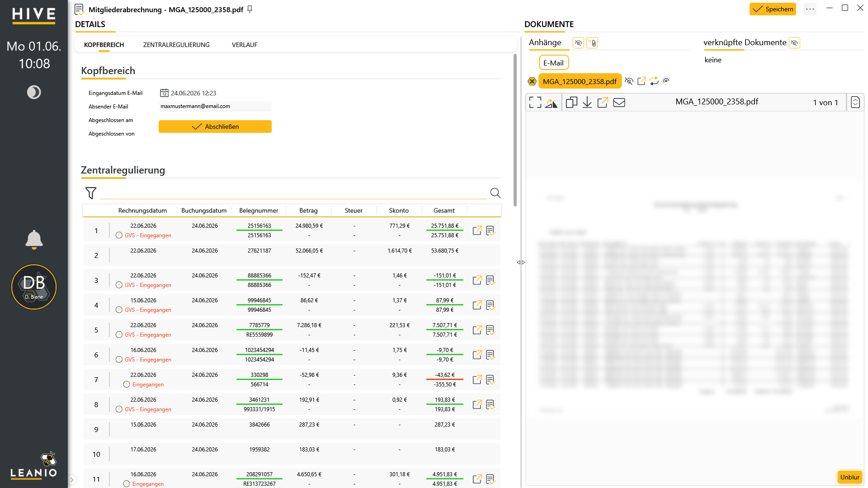Screen dimensions: 868x488
Task: Click the target circle icon beside pdf
Action: tap(666, 81)
